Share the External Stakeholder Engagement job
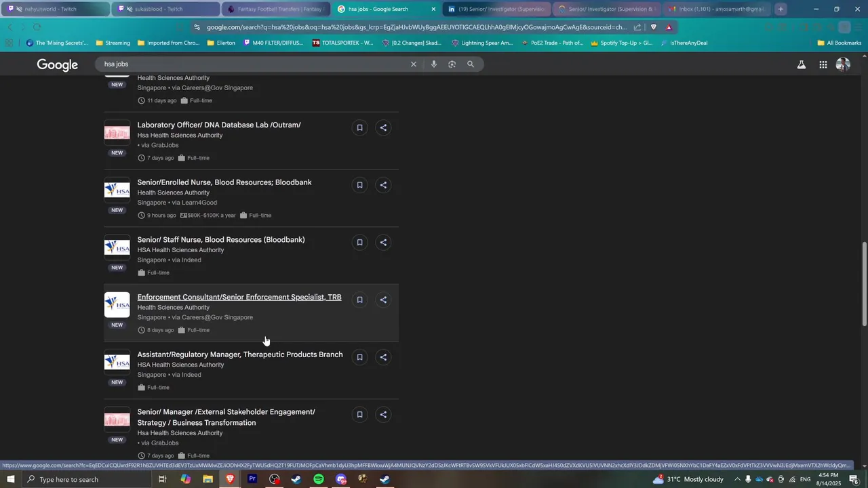868x488 pixels. coord(383,415)
